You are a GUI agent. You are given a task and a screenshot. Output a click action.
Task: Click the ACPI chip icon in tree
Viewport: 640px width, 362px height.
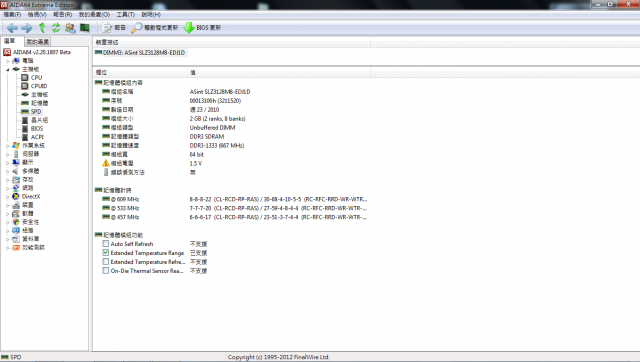click(x=25, y=137)
